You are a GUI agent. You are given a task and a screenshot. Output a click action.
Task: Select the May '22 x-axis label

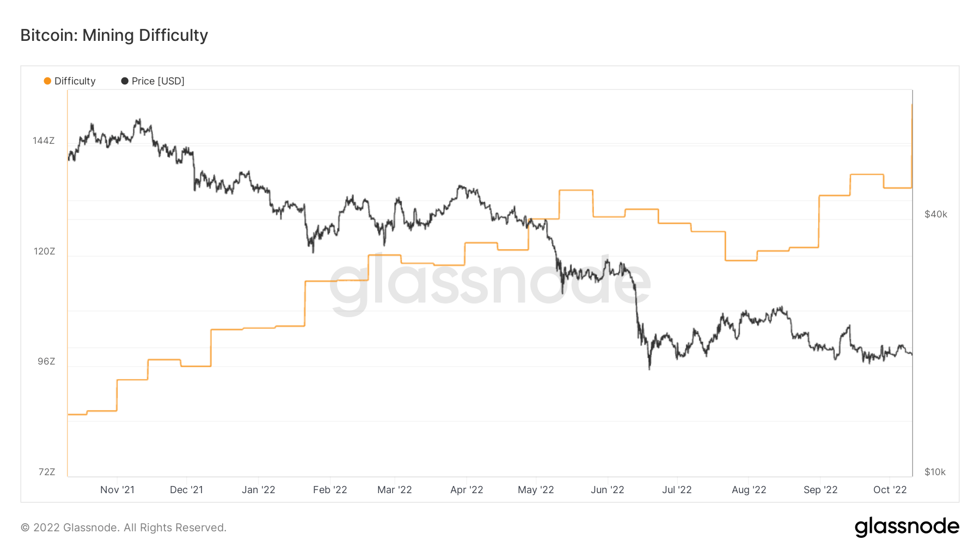click(535, 490)
